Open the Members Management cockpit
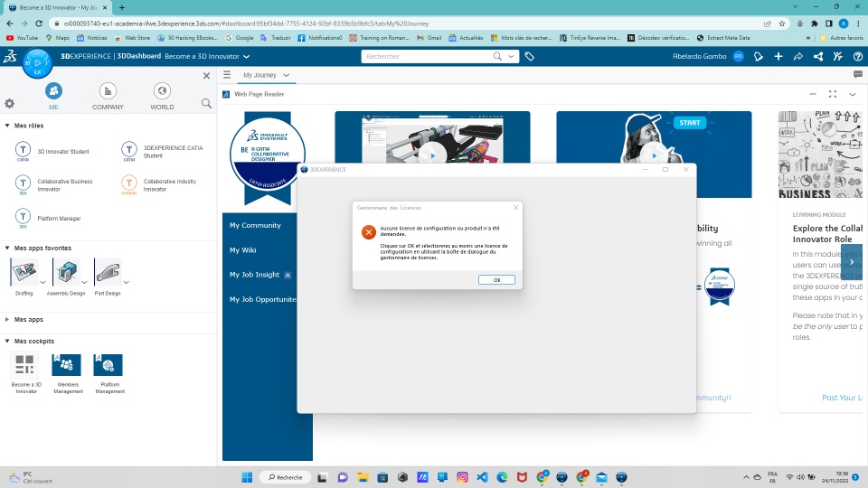Viewport: 868px width, 488px height. click(x=66, y=365)
